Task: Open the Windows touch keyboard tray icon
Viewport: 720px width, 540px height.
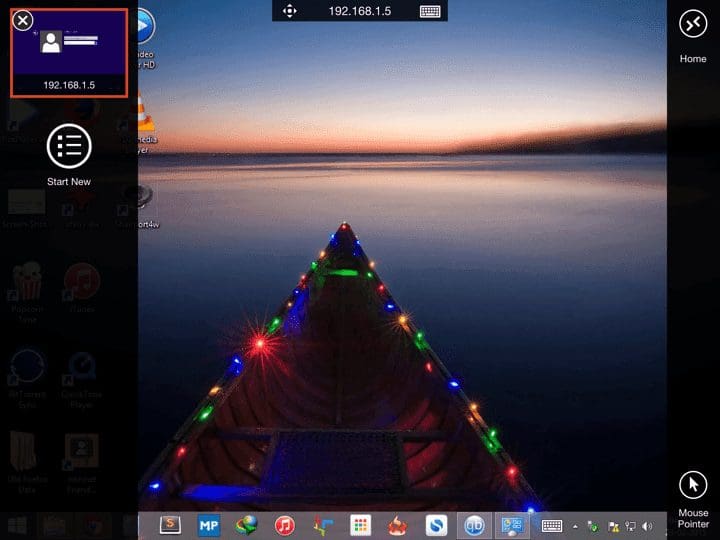Action: click(x=551, y=526)
